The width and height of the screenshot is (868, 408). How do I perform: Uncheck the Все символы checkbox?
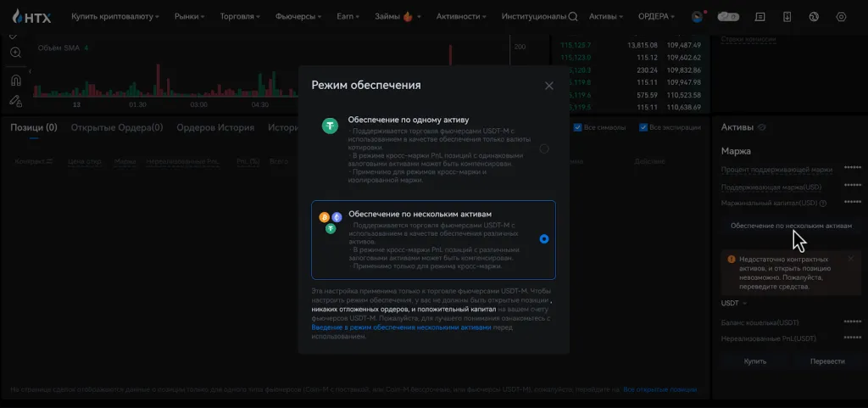tap(578, 128)
